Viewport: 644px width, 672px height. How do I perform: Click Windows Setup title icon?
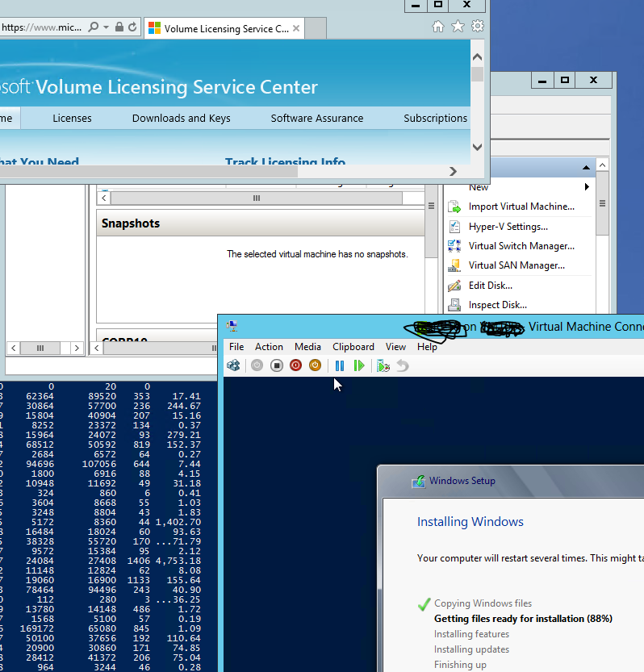click(419, 482)
